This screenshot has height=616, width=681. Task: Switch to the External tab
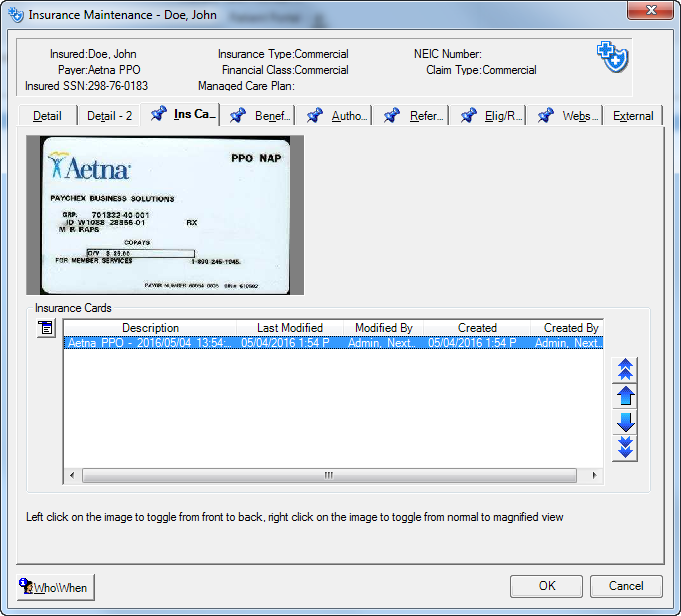tap(633, 116)
